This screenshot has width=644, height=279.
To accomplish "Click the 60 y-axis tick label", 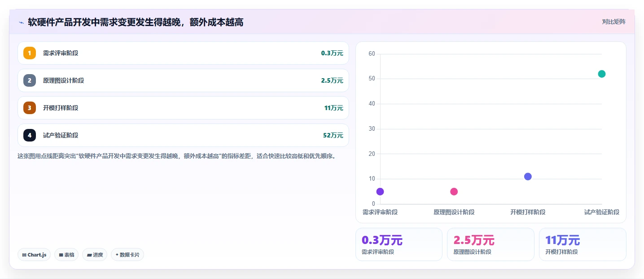I will coord(372,54).
